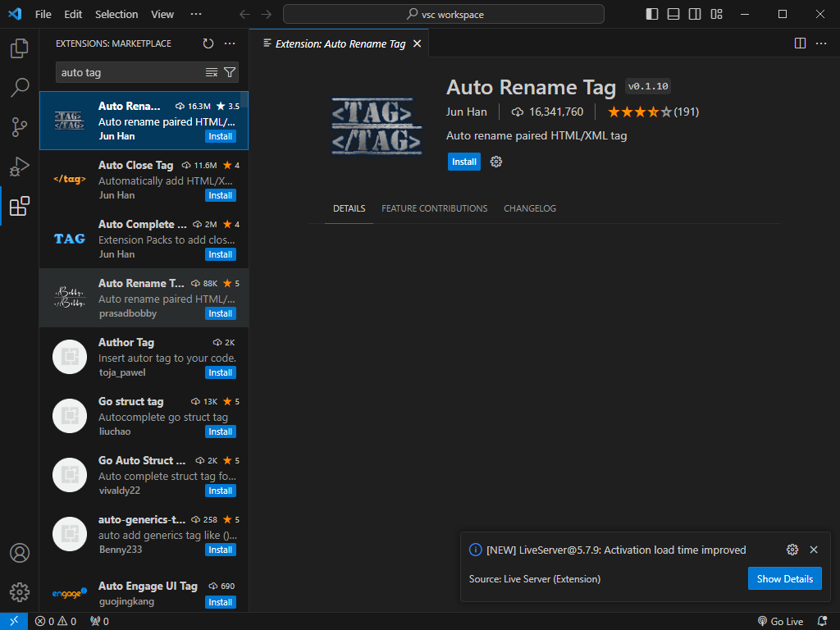Click forwarded ports status bar item
Viewport: 840px width, 630px height.
[99, 622]
